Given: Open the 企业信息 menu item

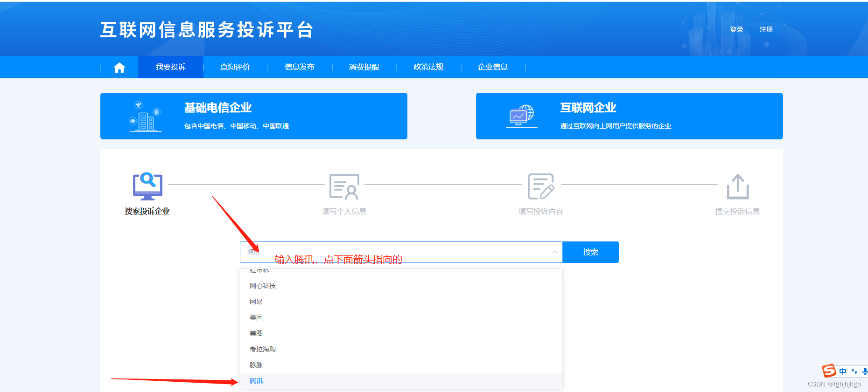Looking at the screenshot, I should 493,67.
